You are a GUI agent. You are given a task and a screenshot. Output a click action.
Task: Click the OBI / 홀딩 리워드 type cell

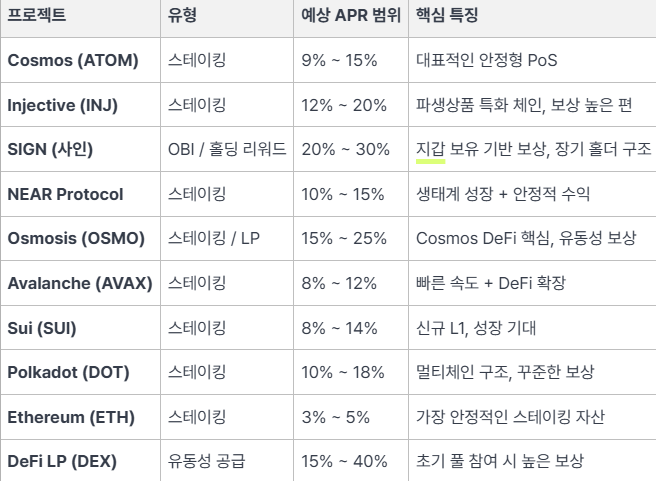point(227,149)
